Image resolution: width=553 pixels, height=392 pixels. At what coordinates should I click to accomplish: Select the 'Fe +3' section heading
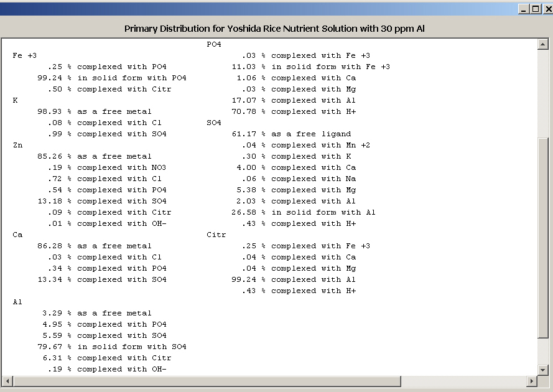click(25, 55)
